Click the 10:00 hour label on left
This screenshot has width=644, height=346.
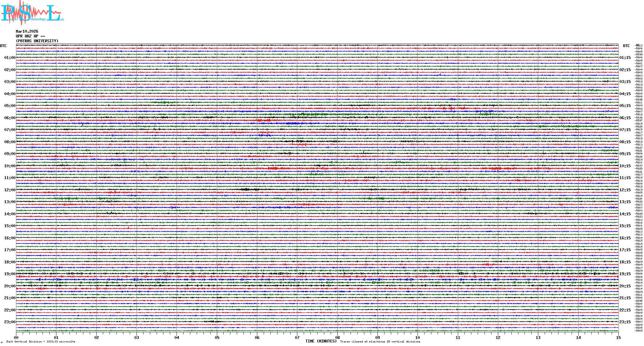[10, 166]
